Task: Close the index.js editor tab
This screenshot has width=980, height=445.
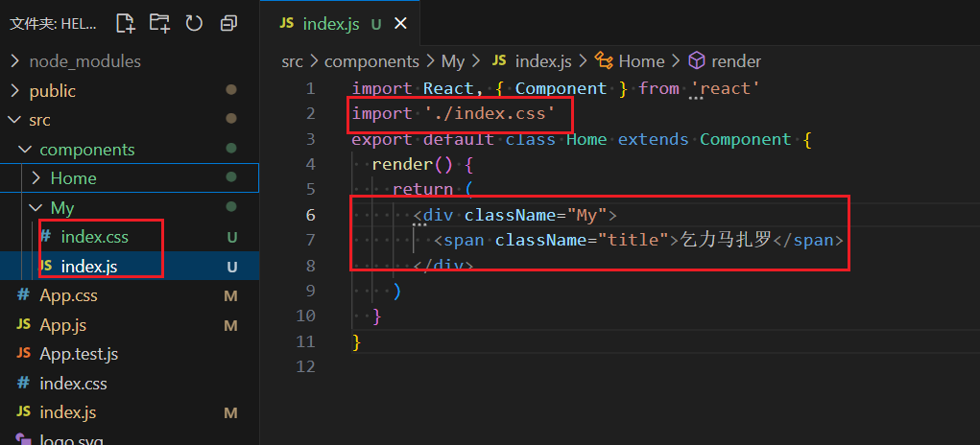Action: 399,24
